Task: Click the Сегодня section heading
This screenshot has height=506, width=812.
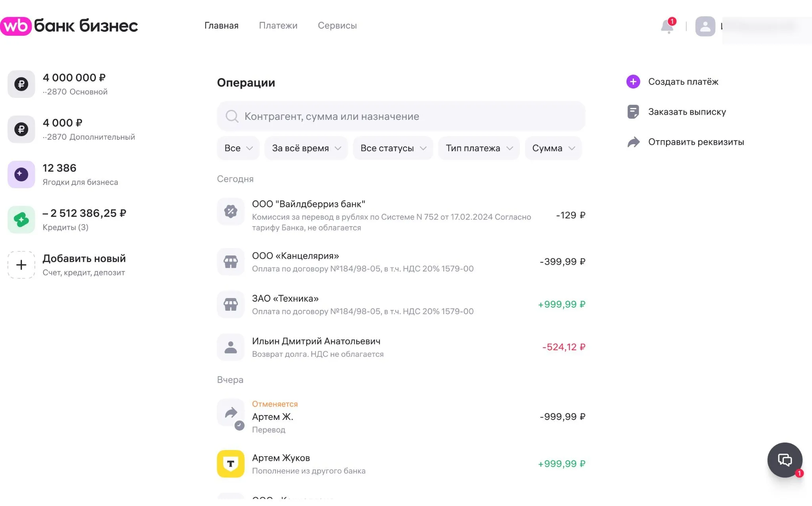Action: [x=235, y=179]
